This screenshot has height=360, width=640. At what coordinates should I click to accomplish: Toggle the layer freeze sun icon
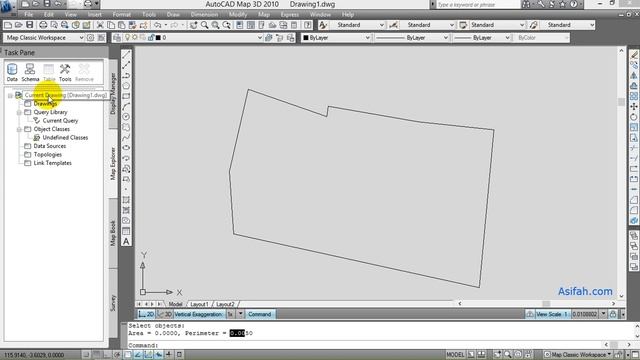(135, 38)
